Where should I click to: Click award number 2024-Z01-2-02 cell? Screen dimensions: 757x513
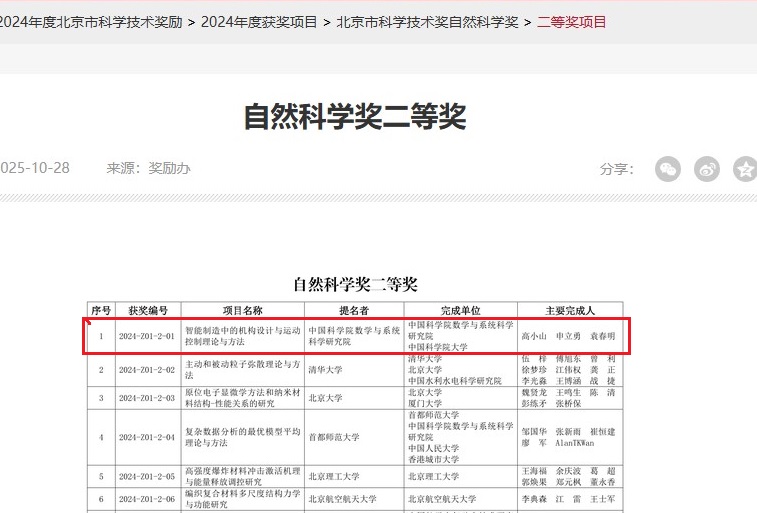(x=147, y=370)
